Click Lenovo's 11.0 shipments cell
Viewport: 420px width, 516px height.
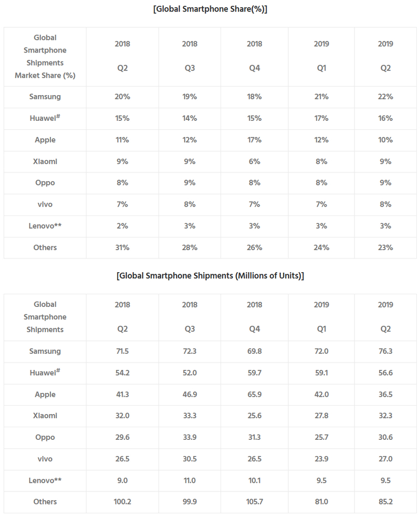pos(190,480)
